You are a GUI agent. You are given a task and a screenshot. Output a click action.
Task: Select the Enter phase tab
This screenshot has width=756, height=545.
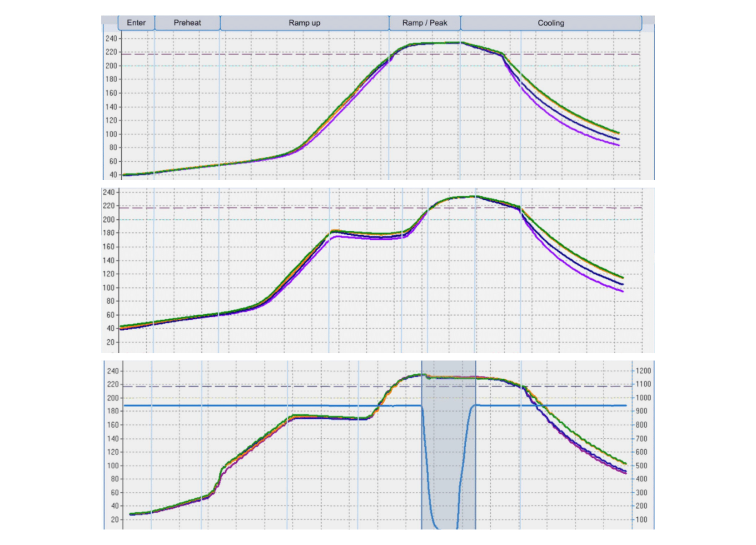[136, 22]
